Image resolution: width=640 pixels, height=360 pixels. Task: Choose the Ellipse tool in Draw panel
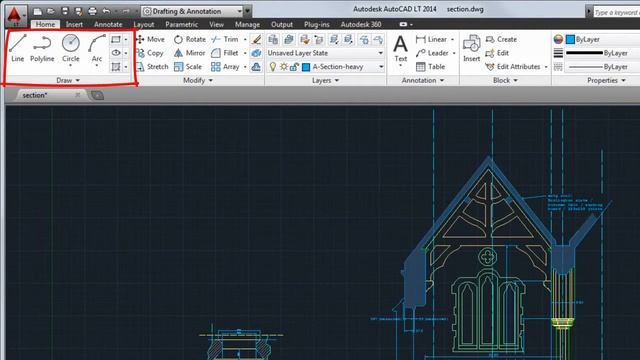[x=116, y=53]
